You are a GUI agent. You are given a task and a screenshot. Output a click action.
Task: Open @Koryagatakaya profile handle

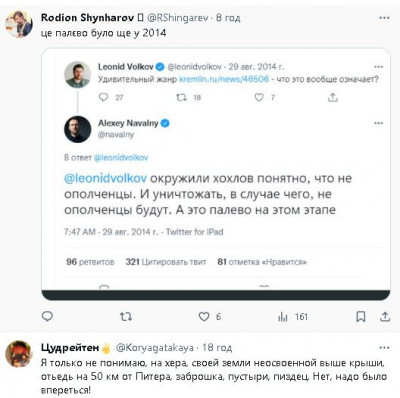pos(155,348)
